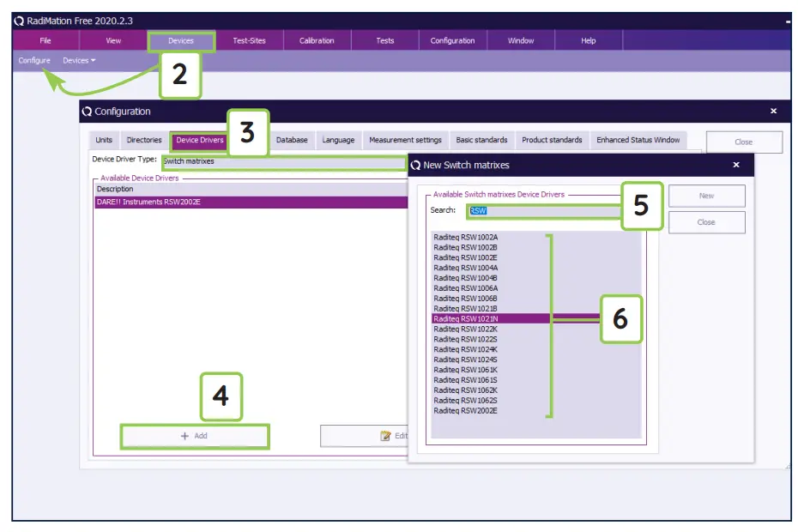
Task: Select DARE!! Instruments RSW2002E driver row
Action: point(251,203)
